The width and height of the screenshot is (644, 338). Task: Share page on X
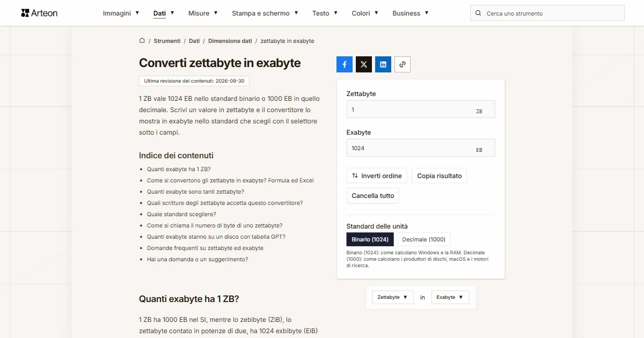pyautogui.click(x=364, y=64)
